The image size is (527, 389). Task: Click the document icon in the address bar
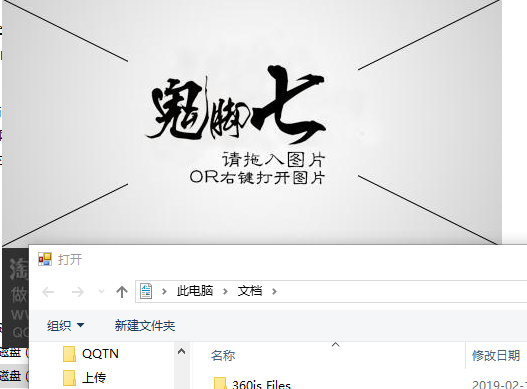point(146,291)
